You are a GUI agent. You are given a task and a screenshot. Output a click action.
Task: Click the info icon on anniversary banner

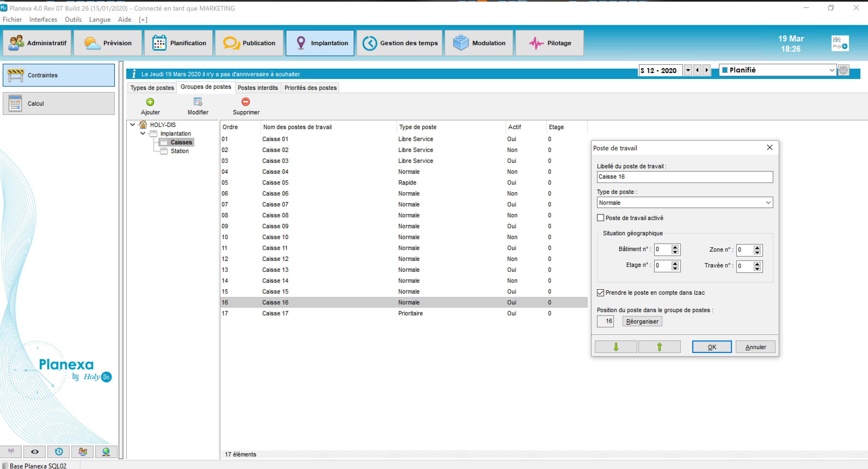[134, 74]
